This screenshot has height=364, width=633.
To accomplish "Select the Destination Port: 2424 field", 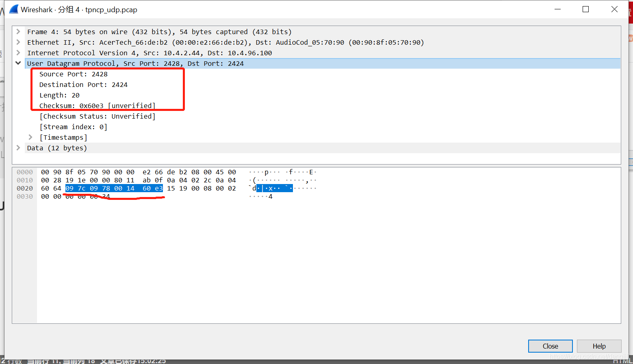I will 83,84.
